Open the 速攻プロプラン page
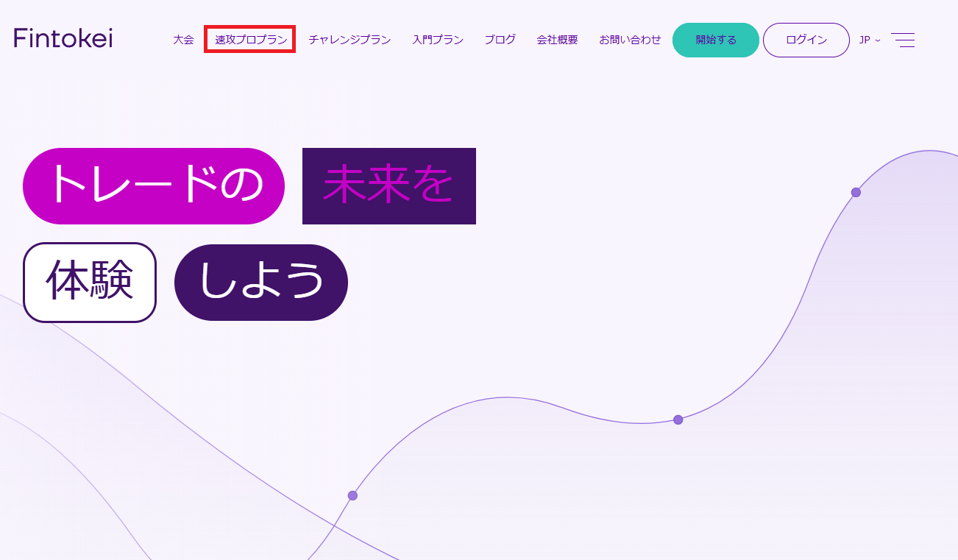 pos(251,40)
